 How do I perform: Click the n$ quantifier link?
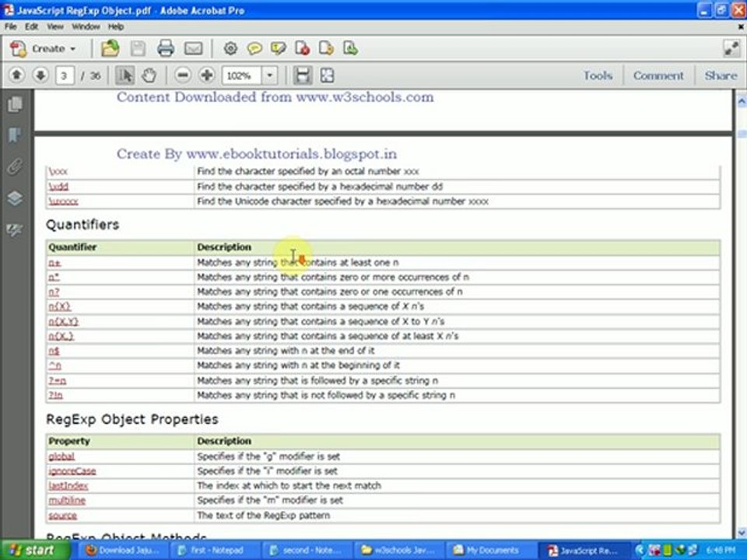click(54, 351)
